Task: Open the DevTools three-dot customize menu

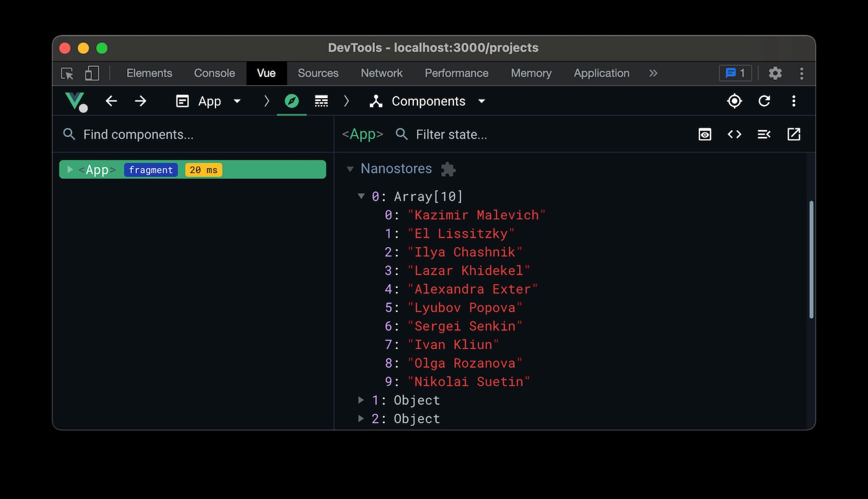Action: point(801,73)
